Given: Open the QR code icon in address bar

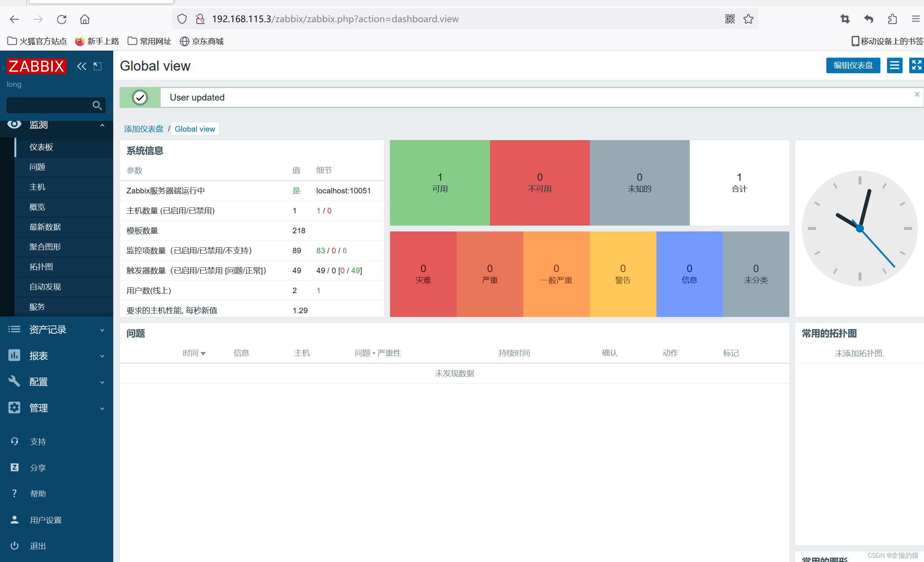Looking at the screenshot, I should [730, 19].
